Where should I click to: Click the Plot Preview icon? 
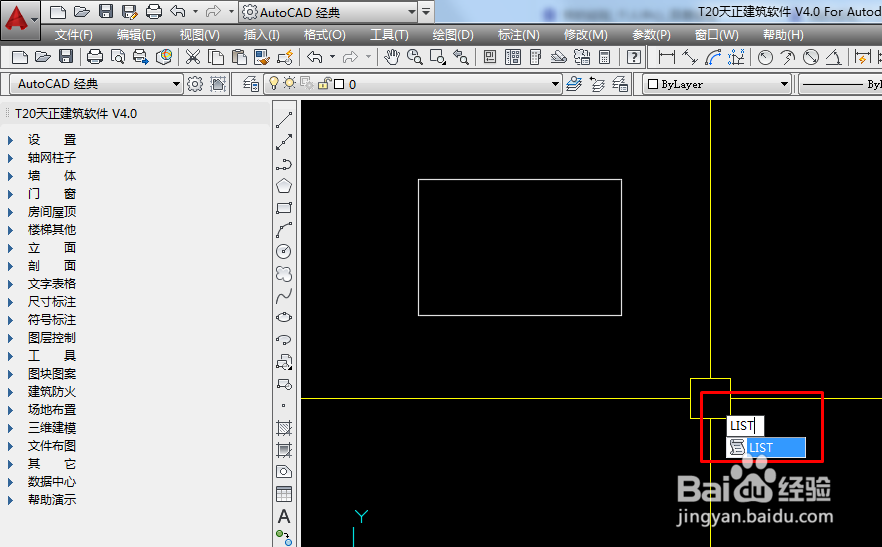pyautogui.click(x=118, y=57)
